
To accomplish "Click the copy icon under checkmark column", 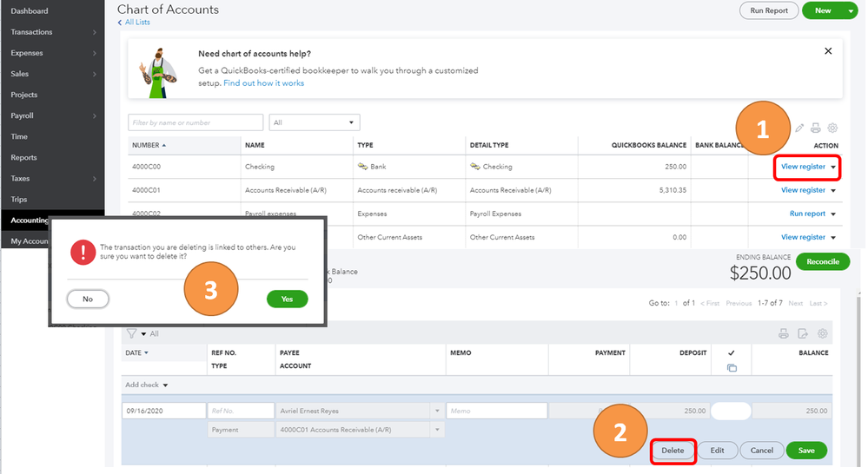I will pos(732,368).
